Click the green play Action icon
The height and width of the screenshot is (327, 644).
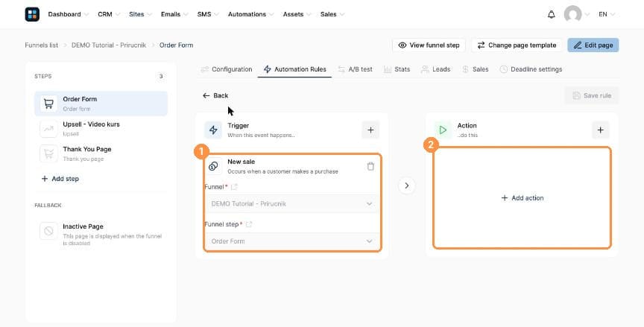point(443,130)
